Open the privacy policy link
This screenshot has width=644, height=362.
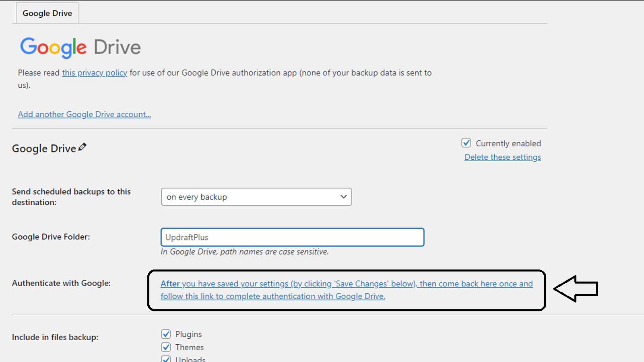95,73
